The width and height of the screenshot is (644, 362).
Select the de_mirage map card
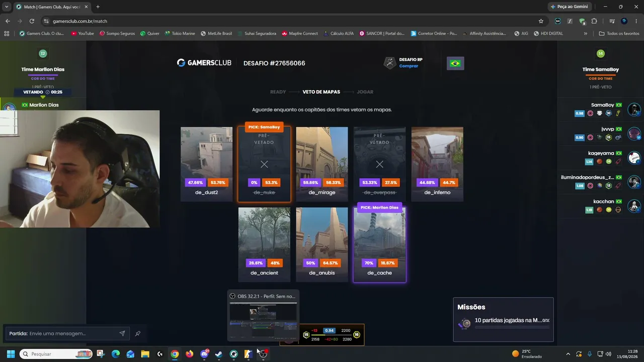(x=321, y=164)
